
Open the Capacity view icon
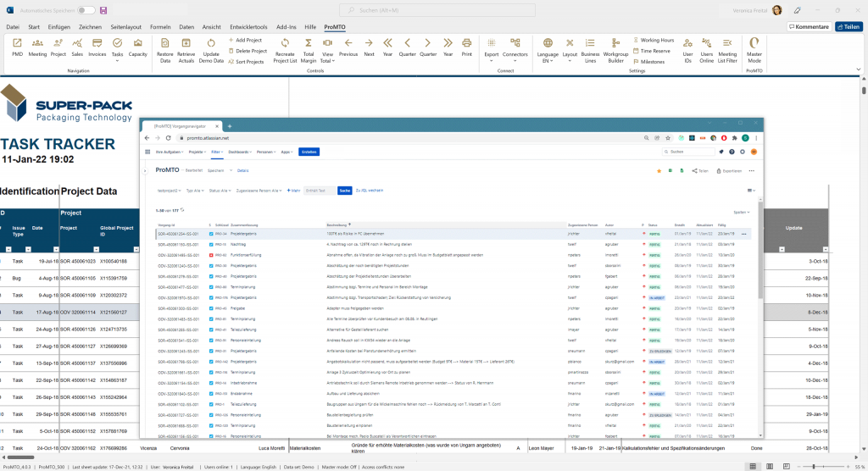137,44
